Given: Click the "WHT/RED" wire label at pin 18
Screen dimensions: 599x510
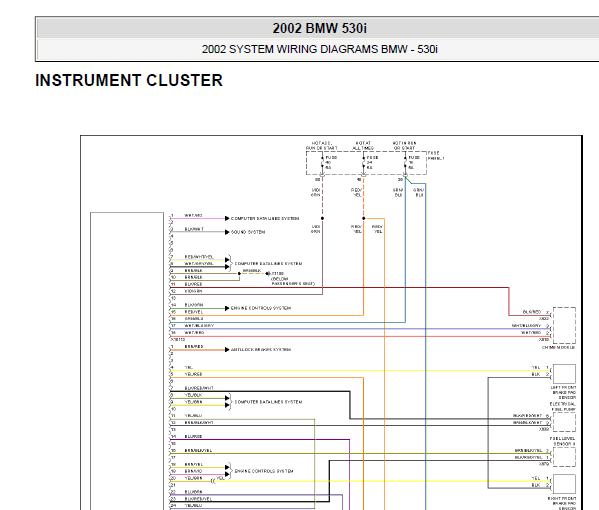Looking at the screenshot, I should pyautogui.click(x=194, y=333).
